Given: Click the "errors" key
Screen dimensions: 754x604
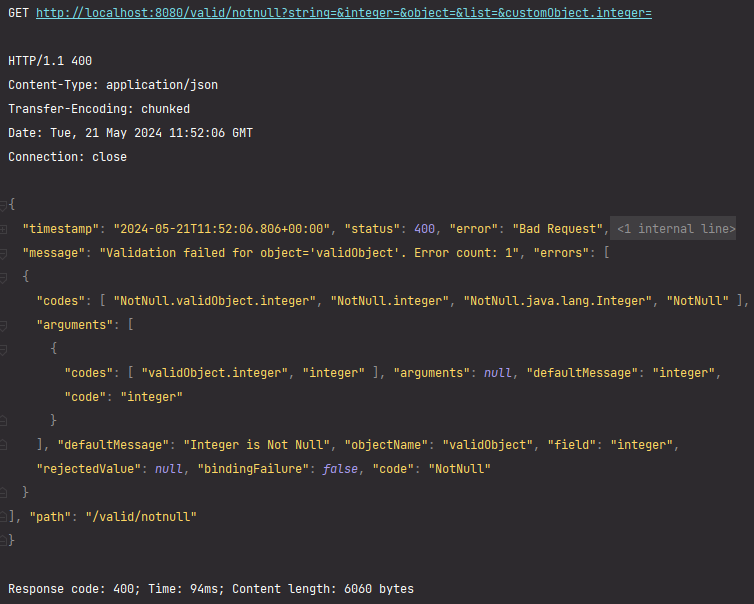Looking at the screenshot, I should [561, 253].
